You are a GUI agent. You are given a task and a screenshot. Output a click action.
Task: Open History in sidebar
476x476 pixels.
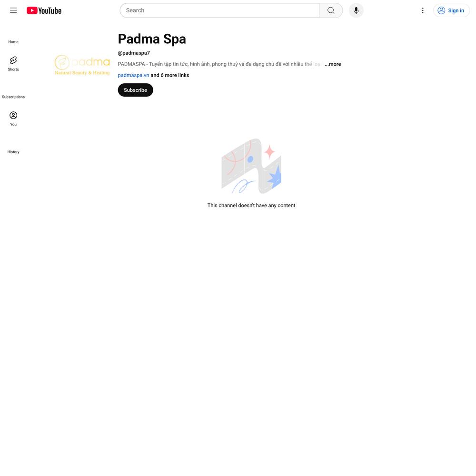[x=13, y=152]
